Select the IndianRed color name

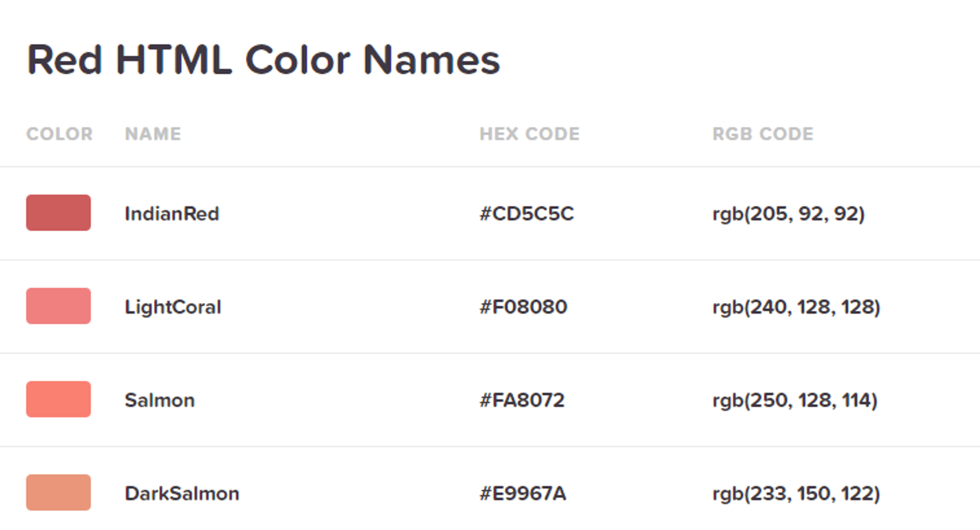(x=171, y=214)
